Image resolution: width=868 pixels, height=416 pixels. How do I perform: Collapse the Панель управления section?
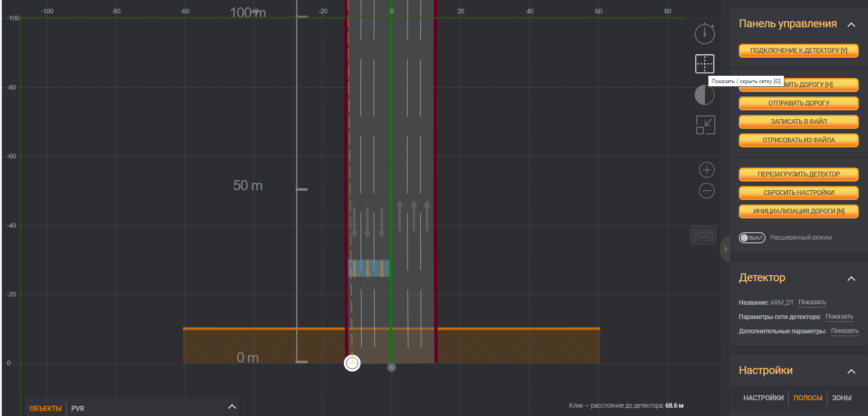(851, 24)
